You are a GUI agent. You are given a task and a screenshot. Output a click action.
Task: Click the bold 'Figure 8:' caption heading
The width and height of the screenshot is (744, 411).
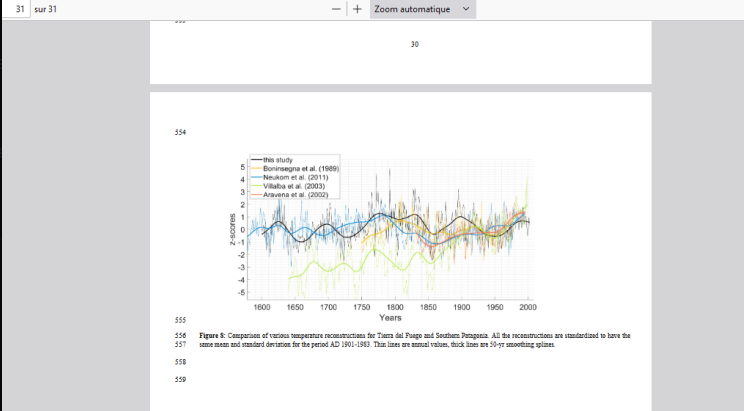point(210,335)
